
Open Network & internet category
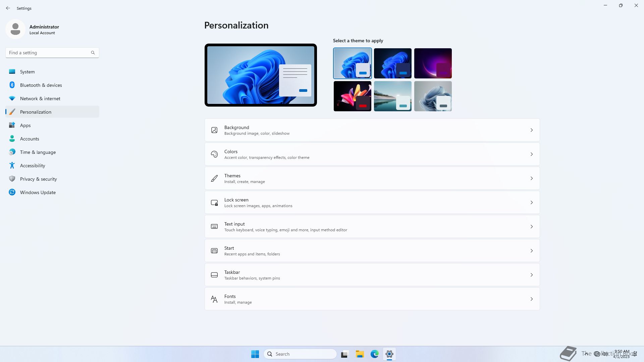(52, 98)
